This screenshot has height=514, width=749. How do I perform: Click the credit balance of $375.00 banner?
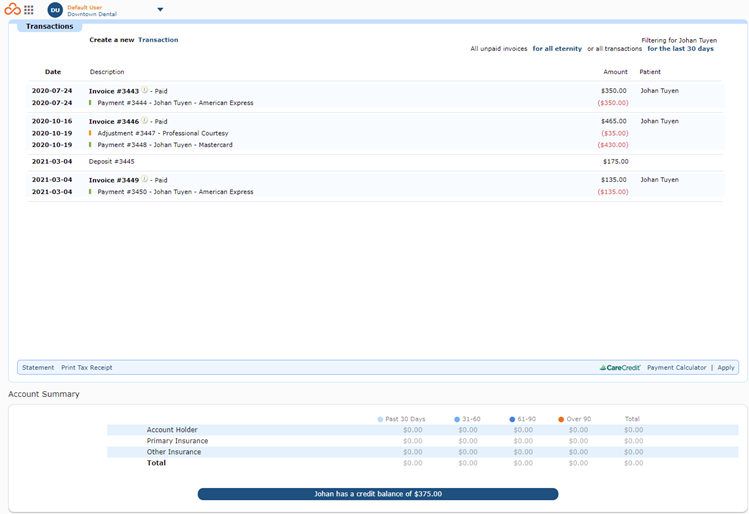[378, 494]
